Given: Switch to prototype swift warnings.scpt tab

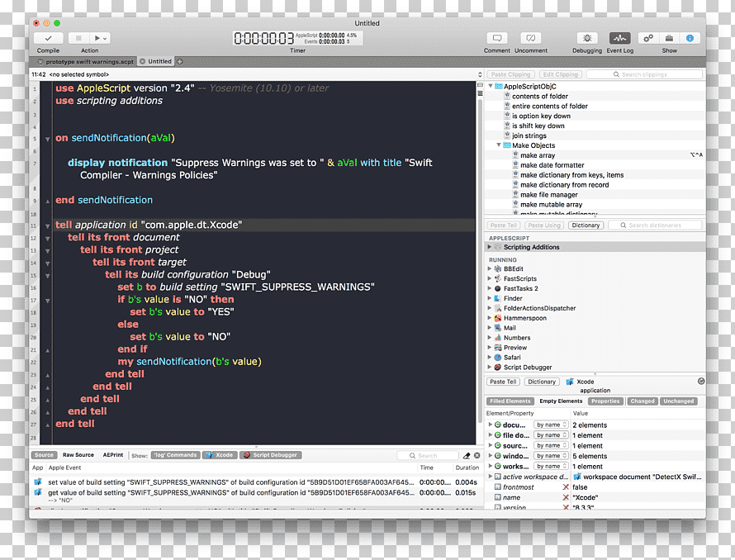Looking at the screenshot, I should [x=85, y=61].
